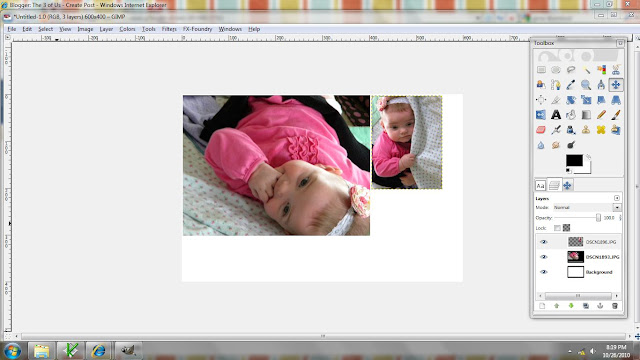Pick the Dodge/Burn tool

pos(571,145)
